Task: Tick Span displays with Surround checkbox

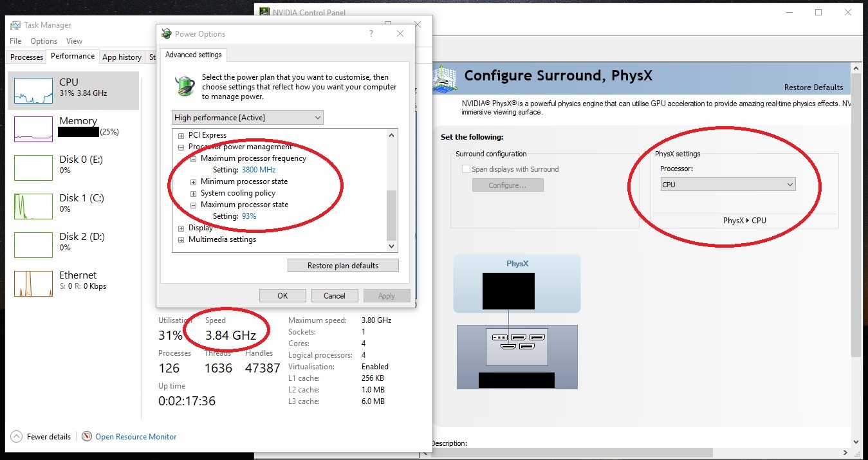Action: (x=466, y=169)
